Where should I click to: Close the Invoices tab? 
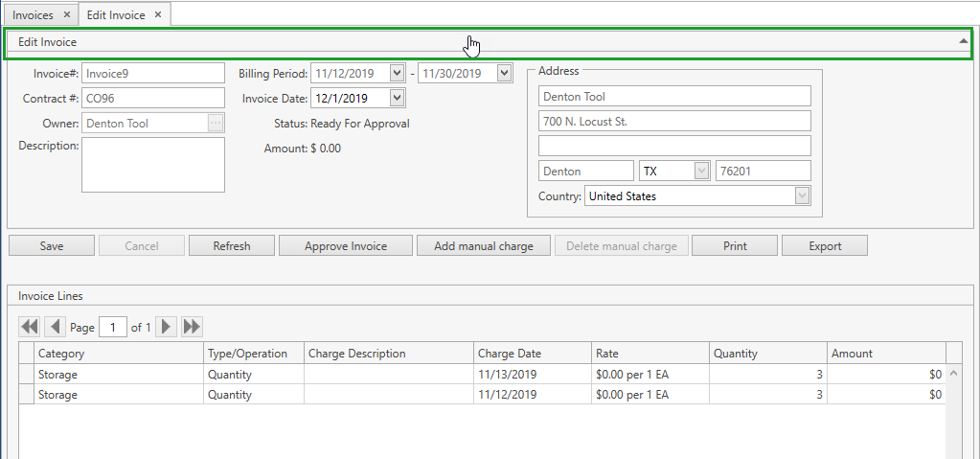[x=66, y=14]
